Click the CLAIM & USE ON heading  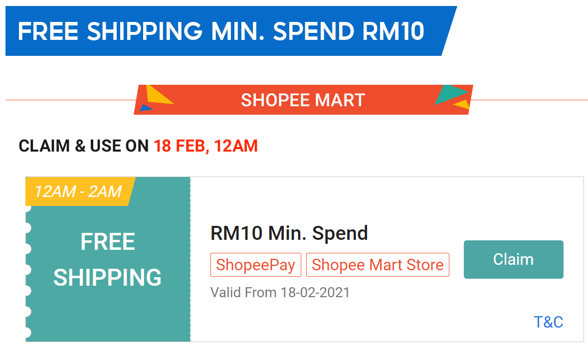(84, 146)
